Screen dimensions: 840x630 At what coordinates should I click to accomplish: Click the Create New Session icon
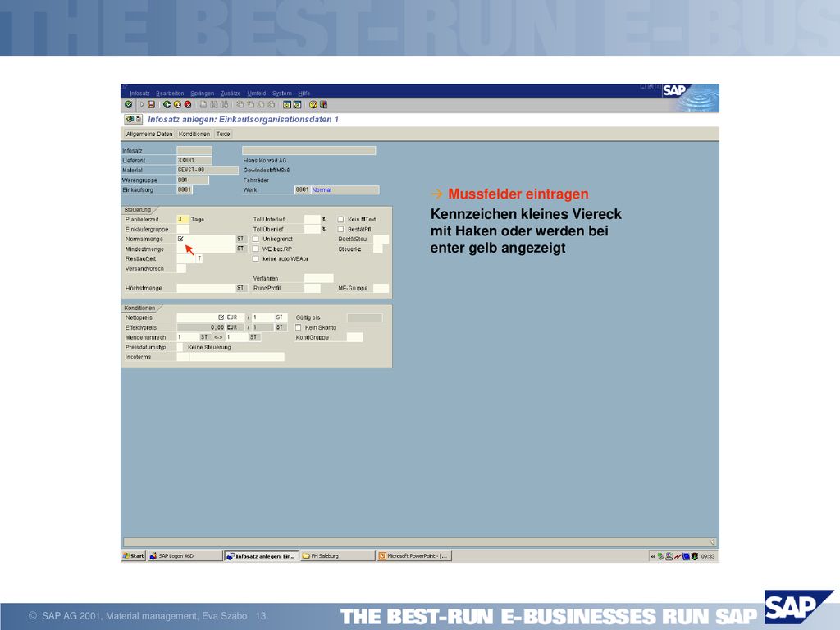287,104
